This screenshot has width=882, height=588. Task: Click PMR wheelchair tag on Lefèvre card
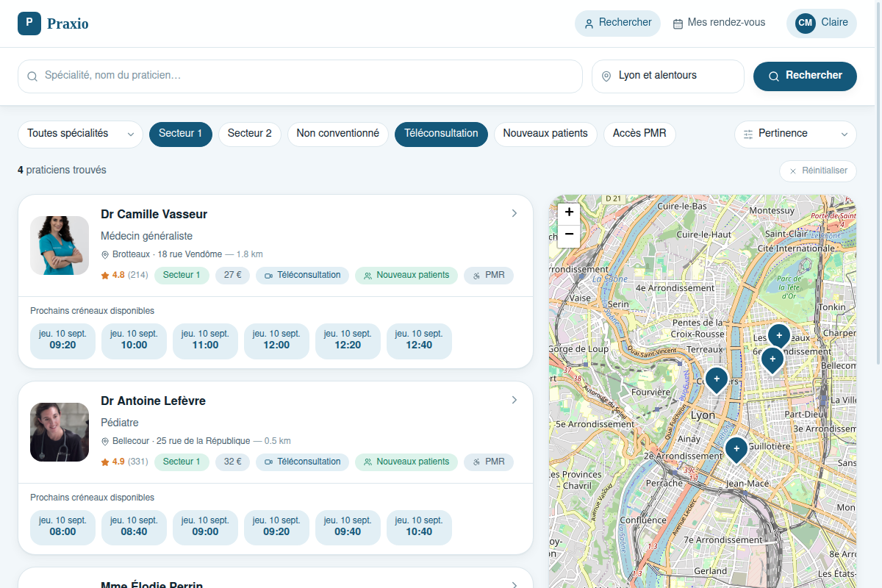tap(489, 462)
